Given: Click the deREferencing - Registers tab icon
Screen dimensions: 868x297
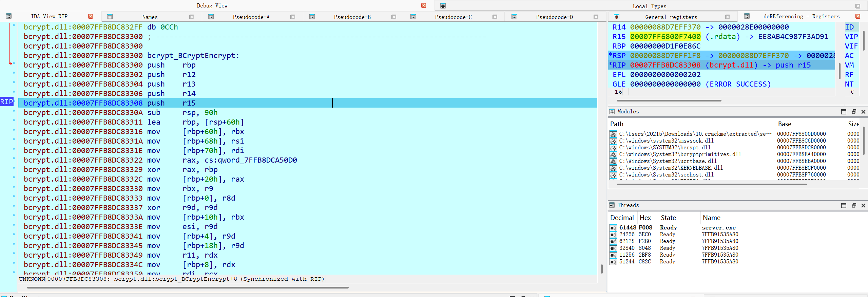Looking at the screenshot, I should [747, 16].
